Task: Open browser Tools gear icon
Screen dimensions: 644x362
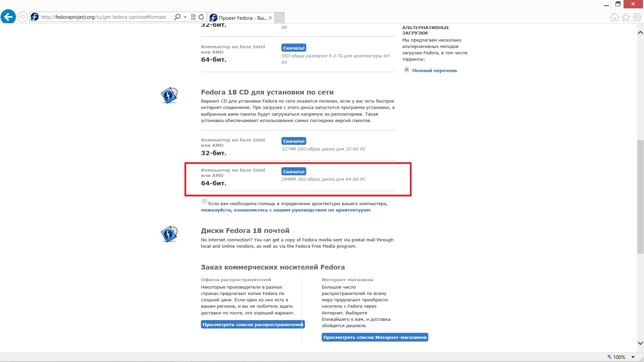Action: 637,17
